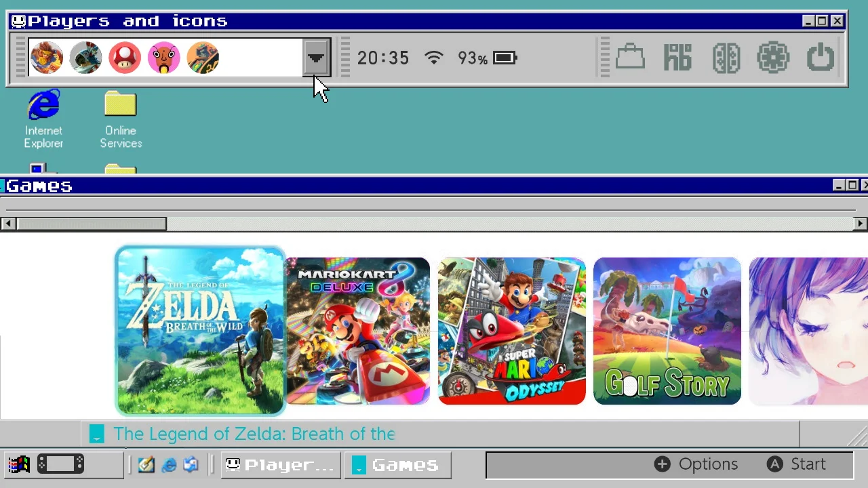This screenshot has width=868, height=488.
Task: Open the notepad quick launch icon
Action: point(146,464)
